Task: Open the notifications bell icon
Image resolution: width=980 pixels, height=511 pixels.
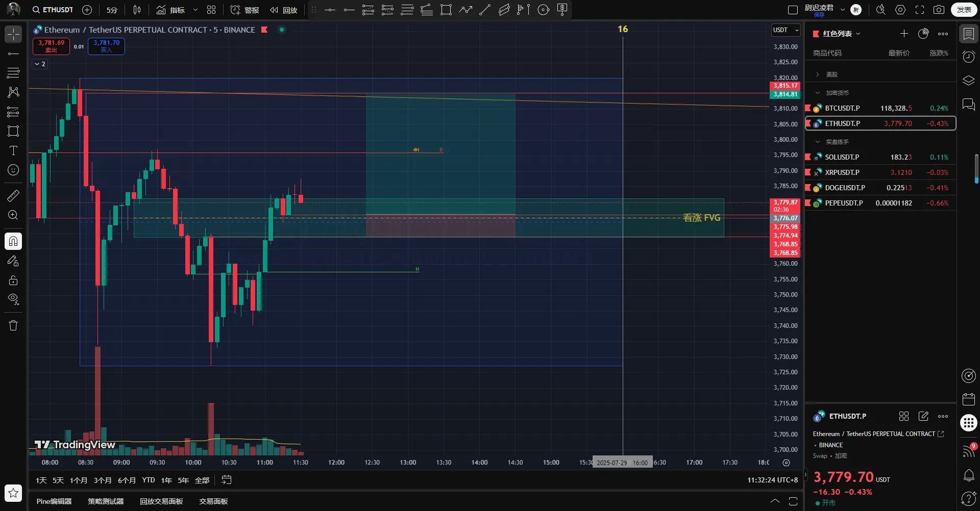Action: [968, 475]
